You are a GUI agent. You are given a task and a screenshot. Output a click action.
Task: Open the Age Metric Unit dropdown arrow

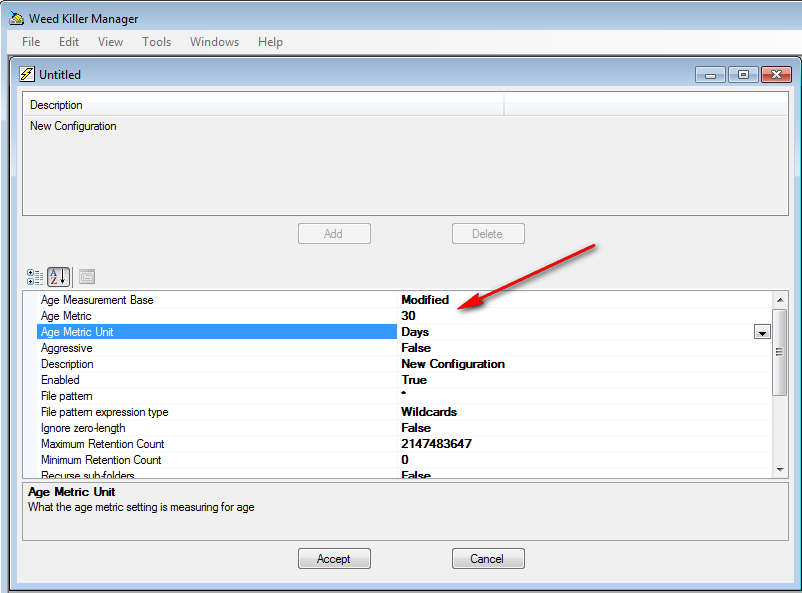(762, 333)
